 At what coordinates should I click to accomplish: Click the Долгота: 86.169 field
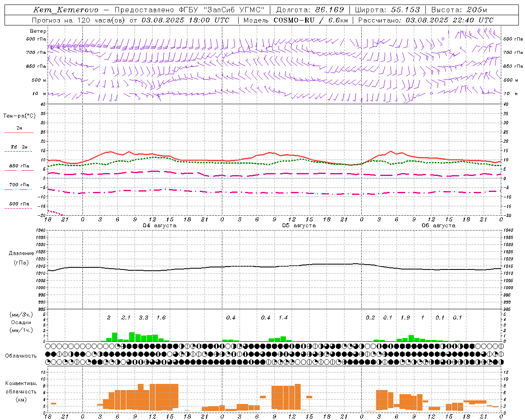coord(310,10)
